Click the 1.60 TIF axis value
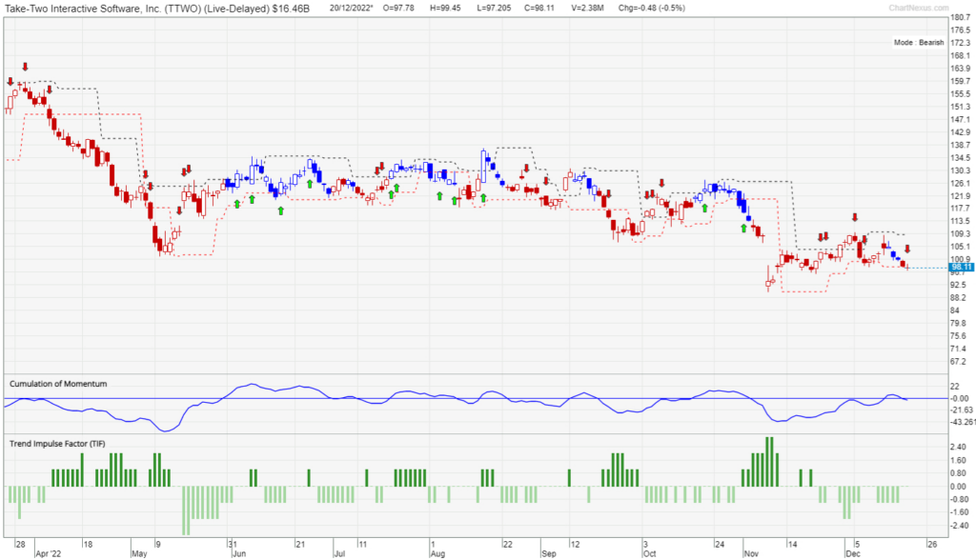Screen dimensions: 976x560 point(959,460)
